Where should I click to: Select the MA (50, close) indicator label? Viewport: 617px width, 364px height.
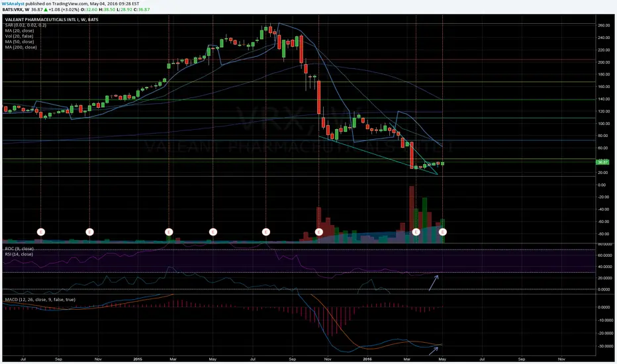tap(19, 41)
